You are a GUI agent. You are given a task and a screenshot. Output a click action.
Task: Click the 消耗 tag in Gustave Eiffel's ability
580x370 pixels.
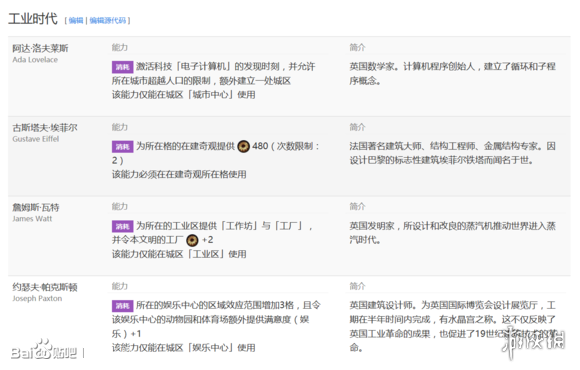122,147
